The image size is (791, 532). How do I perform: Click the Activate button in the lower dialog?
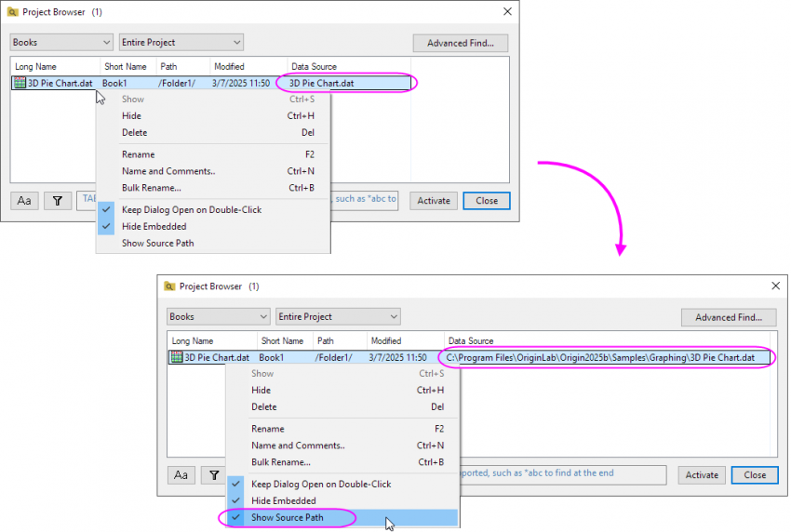coord(702,474)
